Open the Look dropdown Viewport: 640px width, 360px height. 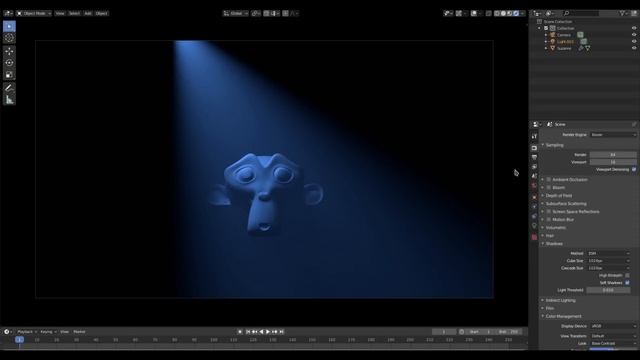pyautogui.click(x=613, y=344)
